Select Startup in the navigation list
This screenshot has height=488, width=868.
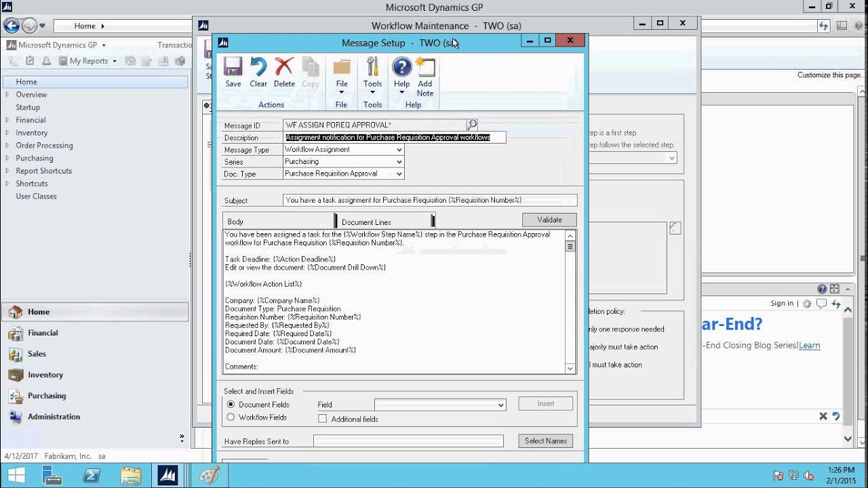coord(28,107)
